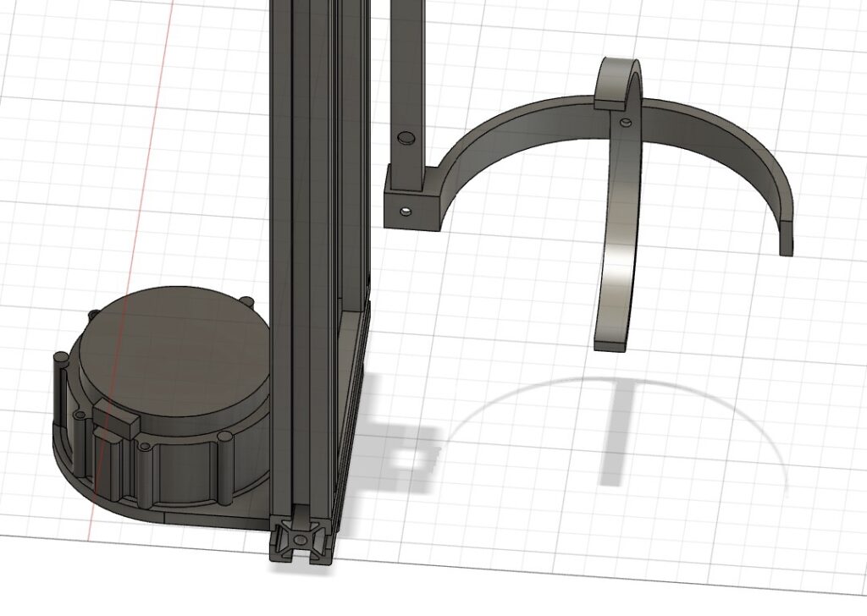Select the small pin on the cylinder's top-right rim

click(246, 302)
